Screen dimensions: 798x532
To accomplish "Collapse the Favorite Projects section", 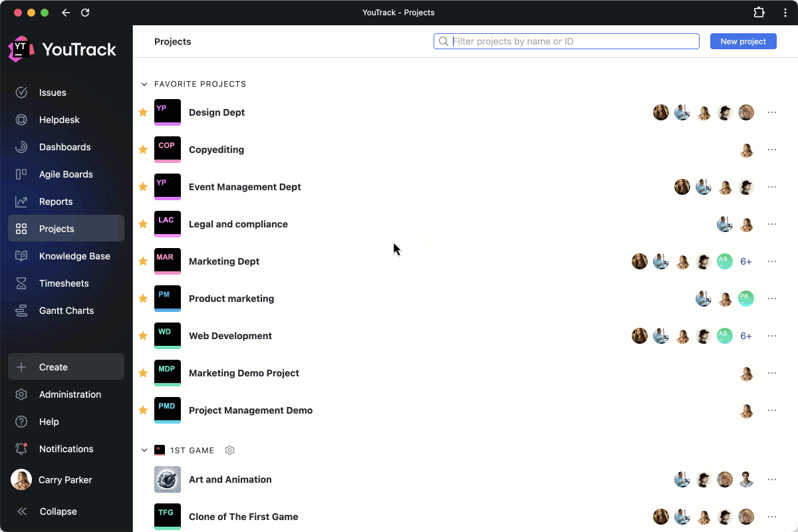I will [x=144, y=84].
